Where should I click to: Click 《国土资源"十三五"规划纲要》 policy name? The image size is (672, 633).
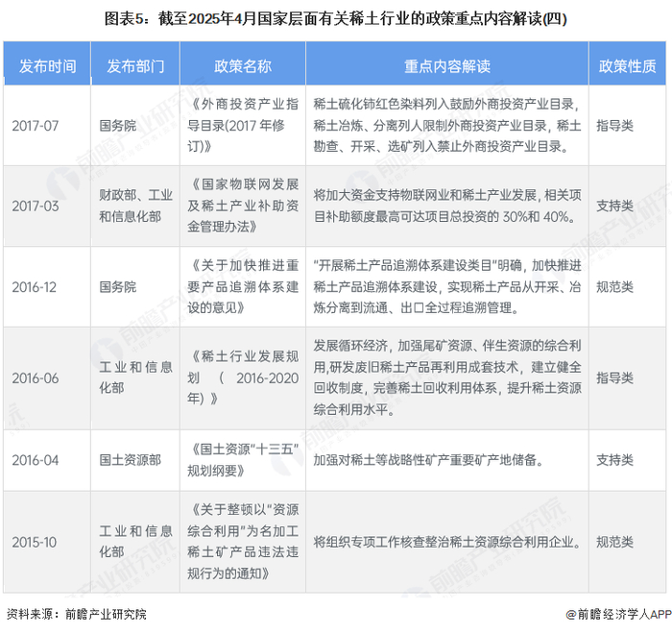pos(243,460)
